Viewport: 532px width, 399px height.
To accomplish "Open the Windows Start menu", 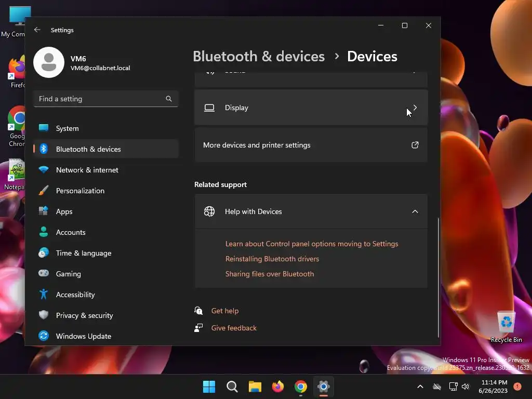I will 209,387.
